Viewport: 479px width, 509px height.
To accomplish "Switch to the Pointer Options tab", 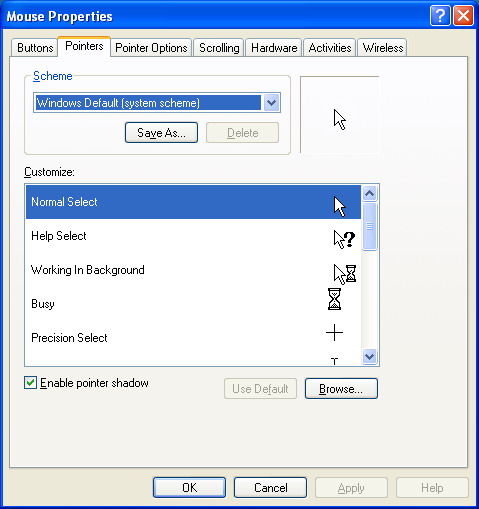I will coord(151,48).
